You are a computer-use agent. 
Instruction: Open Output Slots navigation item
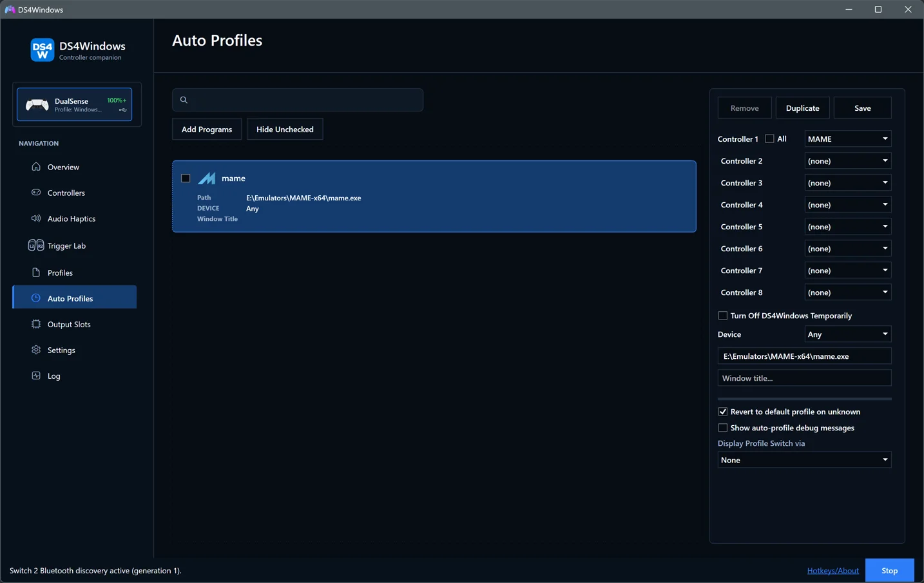click(x=75, y=324)
